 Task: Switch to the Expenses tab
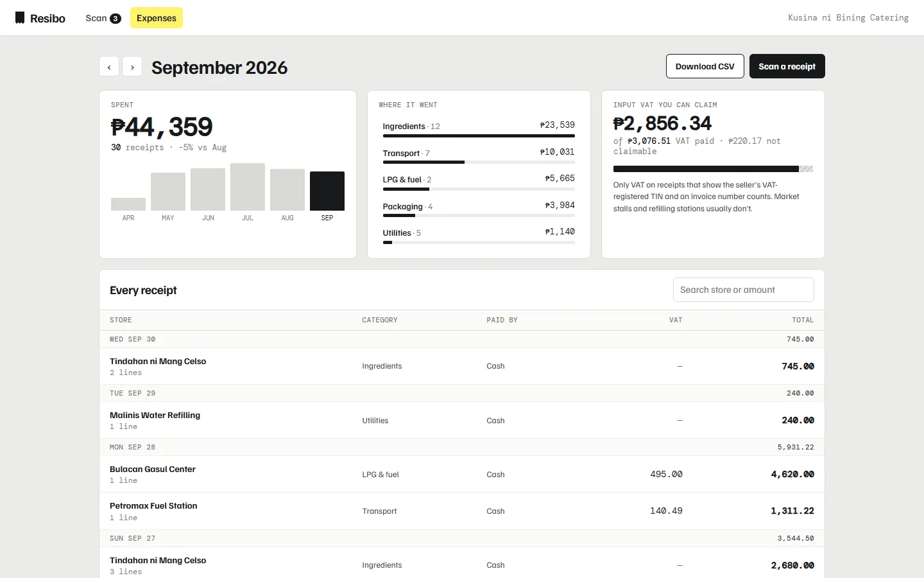[x=157, y=18]
